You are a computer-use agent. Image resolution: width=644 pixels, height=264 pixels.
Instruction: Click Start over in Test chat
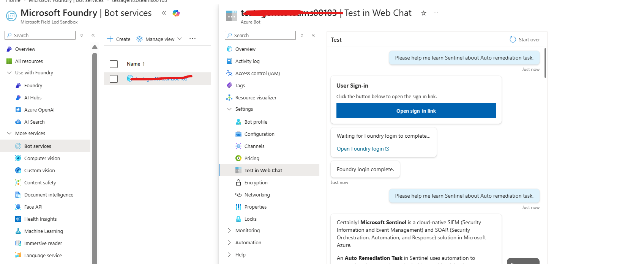point(525,39)
